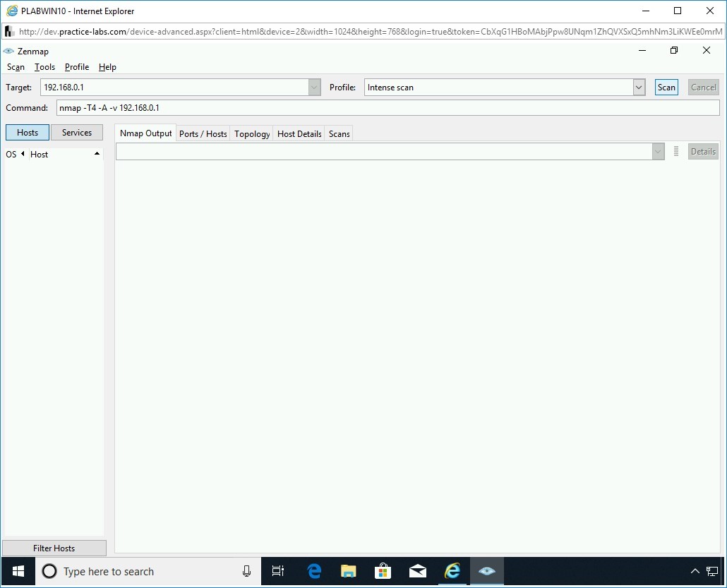Toggle the Services sidebar view
The height and width of the screenshot is (588, 727).
[77, 132]
